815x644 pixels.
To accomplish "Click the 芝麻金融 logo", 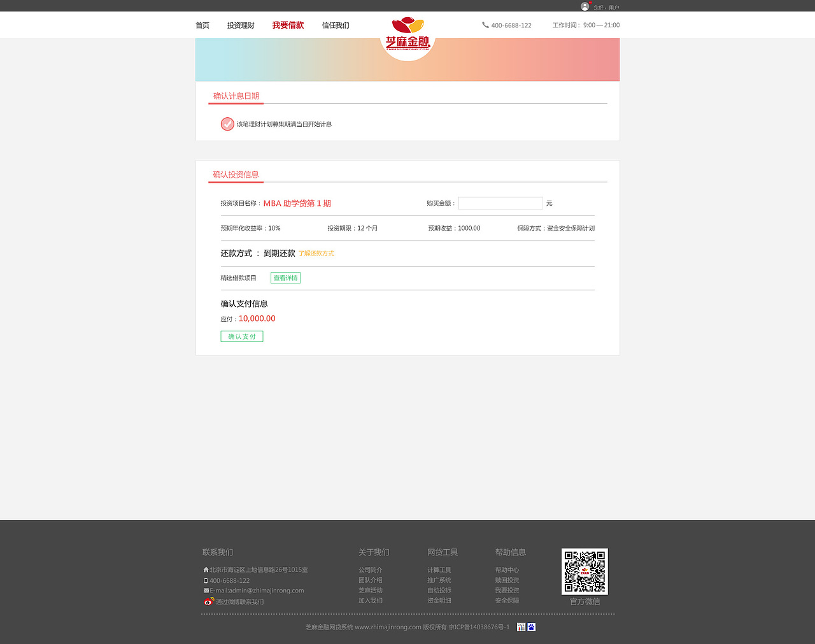I will click(407, 34).
